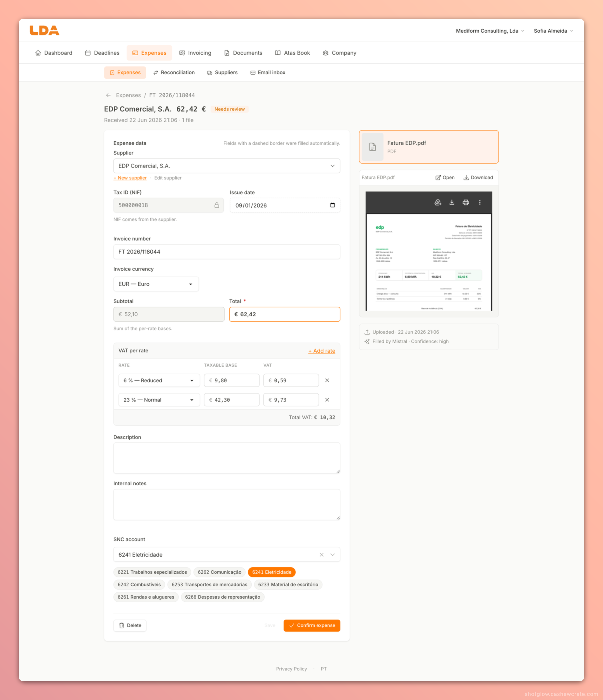Click the LDA logo
The width and height of the screenshot is (603, 700).
pos(44,30)
